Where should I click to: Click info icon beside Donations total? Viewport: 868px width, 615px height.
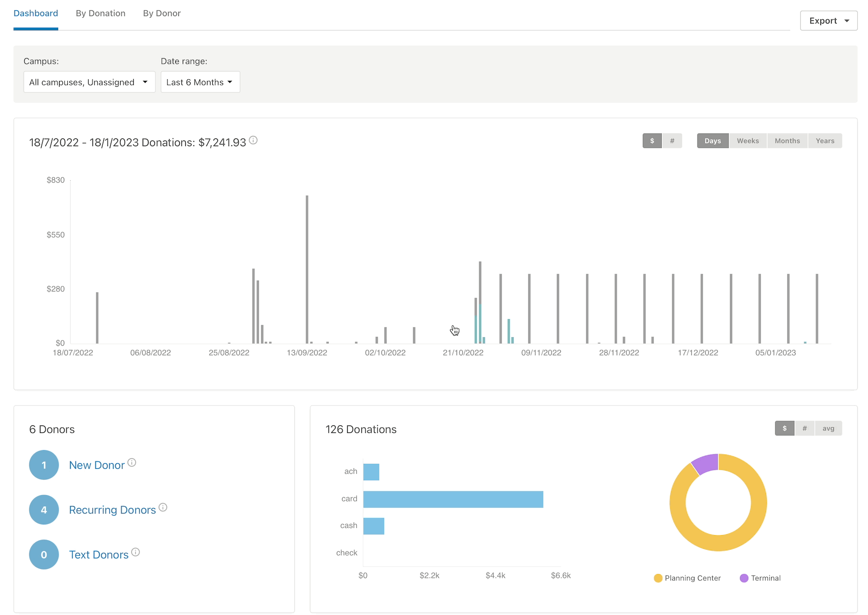tap(253, 140)
